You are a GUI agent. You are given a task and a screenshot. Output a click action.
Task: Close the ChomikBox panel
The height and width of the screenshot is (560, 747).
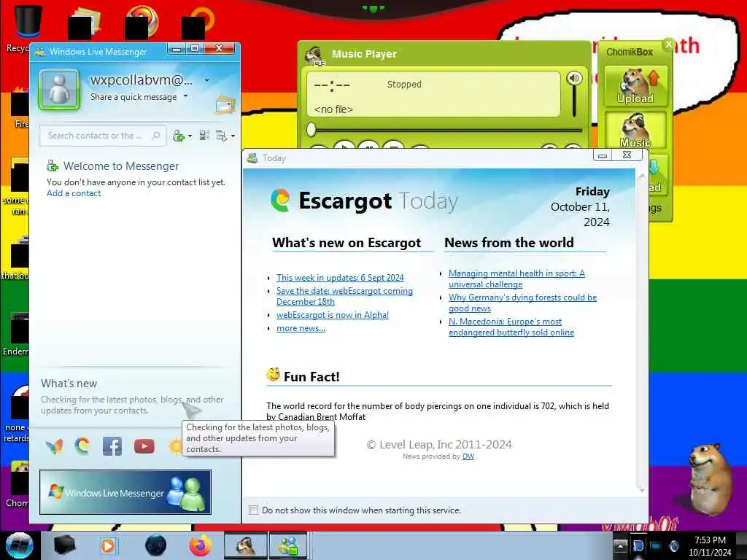coord(668,44)
